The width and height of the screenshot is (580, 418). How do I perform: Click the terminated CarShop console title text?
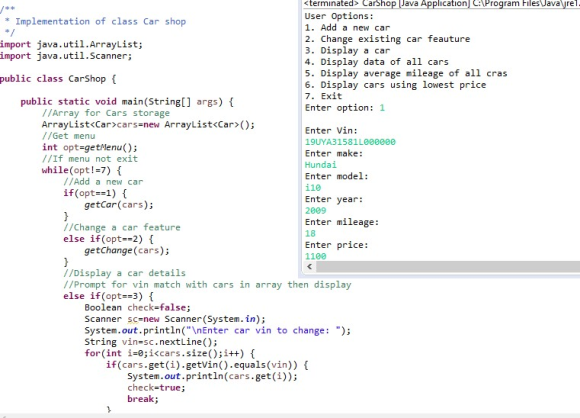(441, 4)
